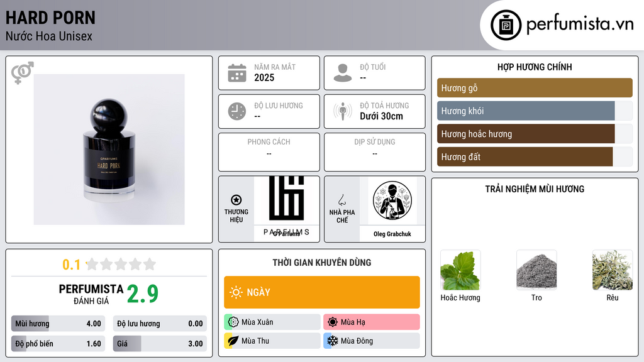The height and width of the screenshot is (362, 644).
Task: Click the Oleg Grabchuk name text
Action: [x=392, y=234]
